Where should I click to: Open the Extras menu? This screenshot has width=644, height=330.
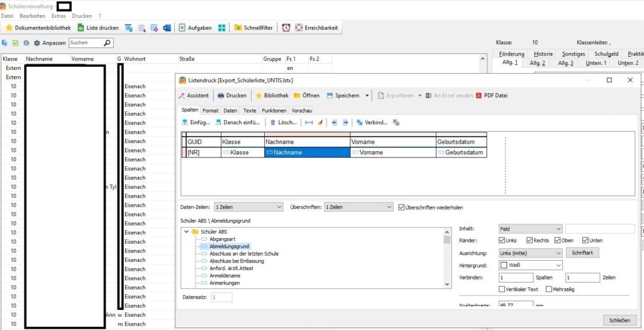(58, 15)
